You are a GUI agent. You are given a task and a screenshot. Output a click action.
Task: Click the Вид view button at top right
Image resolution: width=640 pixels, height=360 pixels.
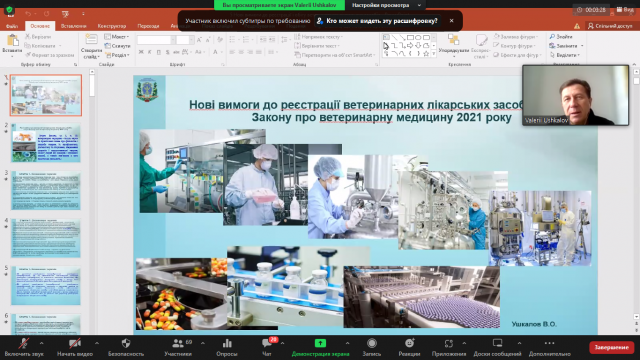pos(625,9)
